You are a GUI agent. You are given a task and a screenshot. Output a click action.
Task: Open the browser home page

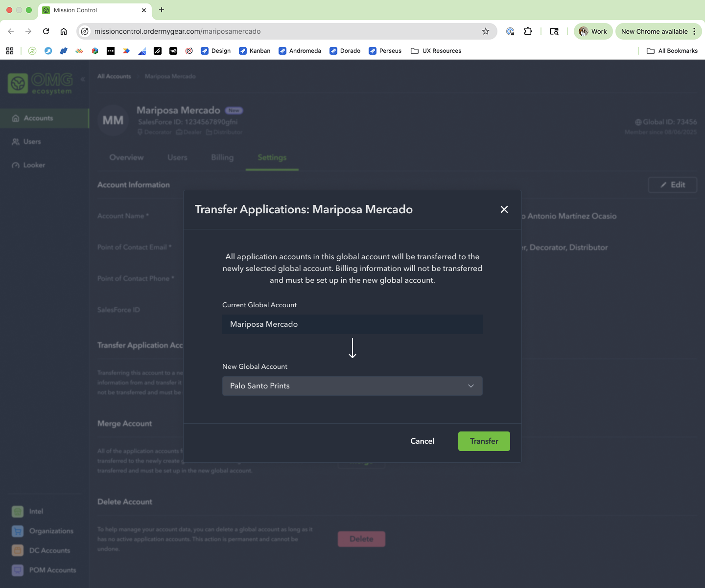coord(64,31)
